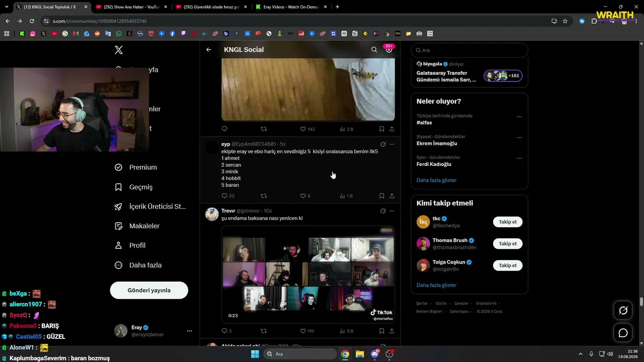Open Grok floating button
This screenshot has height=362, width=644.
click(x=623, y=311)
